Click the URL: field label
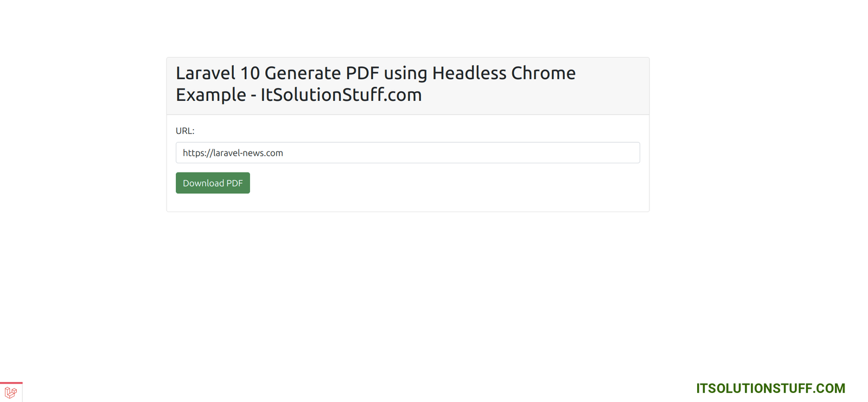The image size is (868, 402). 185,131
